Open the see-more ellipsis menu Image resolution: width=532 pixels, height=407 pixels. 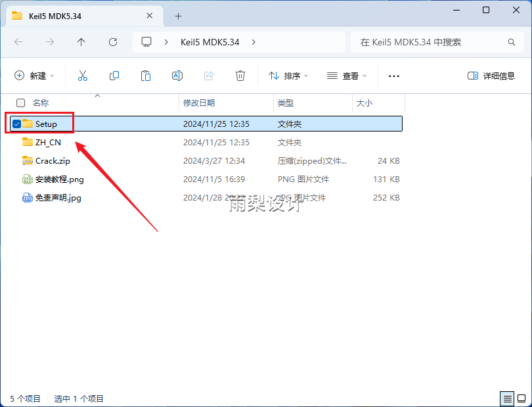point(393,76)
